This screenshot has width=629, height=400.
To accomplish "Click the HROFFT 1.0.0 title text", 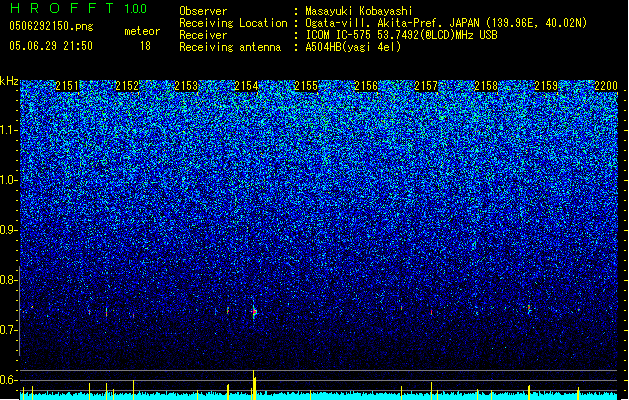I will pos(78,8).
